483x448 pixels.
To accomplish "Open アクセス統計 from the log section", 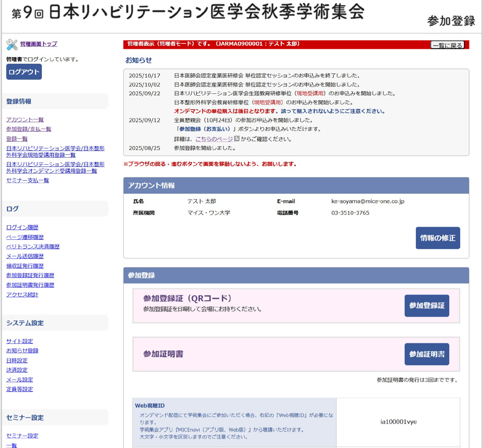I will (22, 295).
